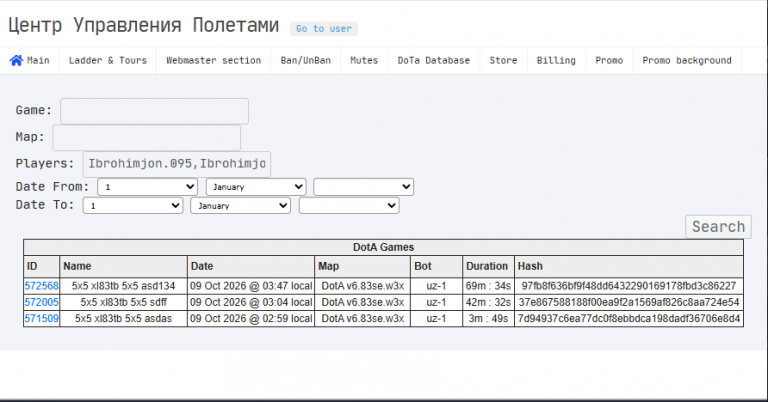The height and width of the screenshot is (402, 768).
Task: Switch to the DoTa Database tab
Action: pyautogui.click(x=433, y=60)
